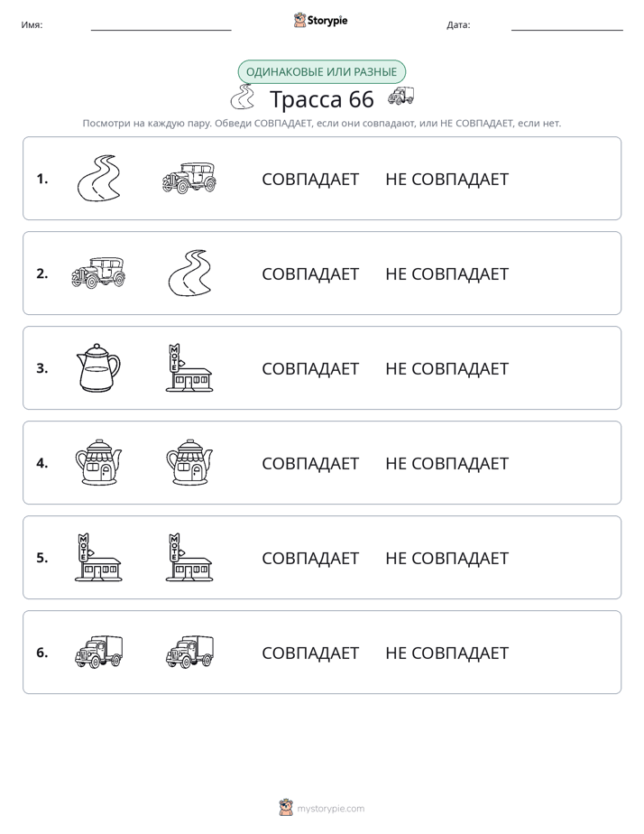Circle СОВПАДАЕТ in row 6
The height and width of the screenshot is (834, 644).
tap(310, 653)
